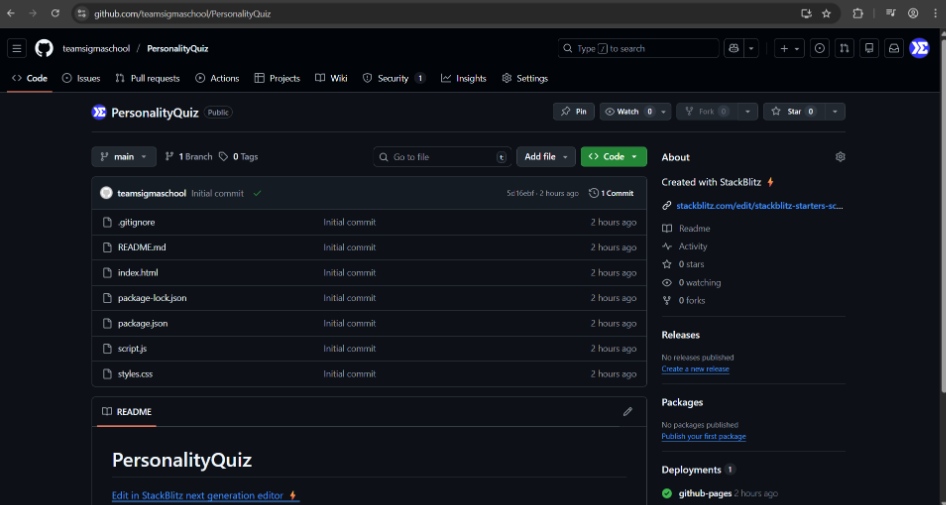Click the Watch button
The width and height of the screenshot is (946, 505).
[628, 112]
